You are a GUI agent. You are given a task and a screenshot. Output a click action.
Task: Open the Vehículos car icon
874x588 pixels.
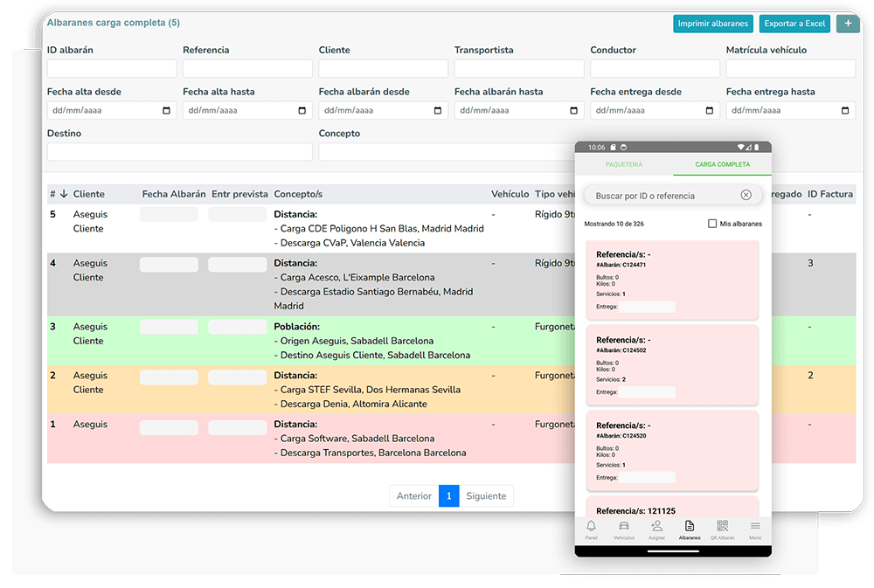point(624,526)
